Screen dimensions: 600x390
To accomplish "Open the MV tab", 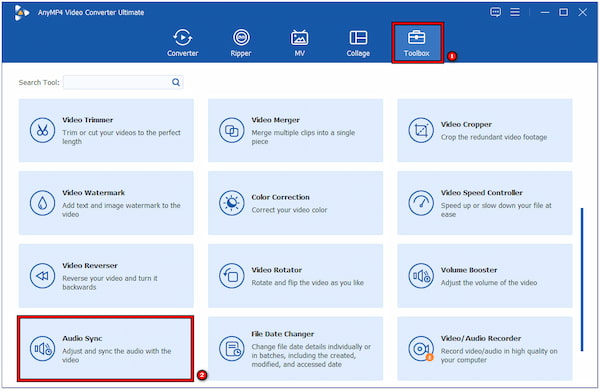I will (299, 43).
